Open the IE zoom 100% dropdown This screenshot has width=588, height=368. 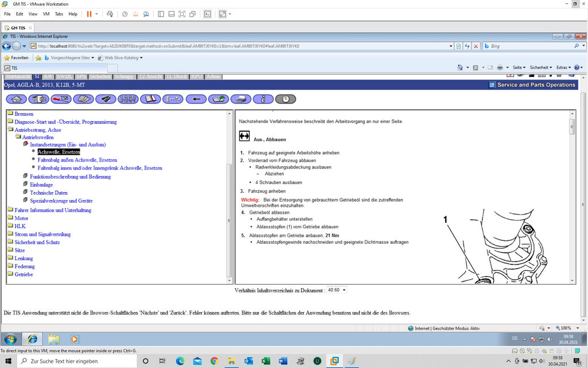coord(578,328)
